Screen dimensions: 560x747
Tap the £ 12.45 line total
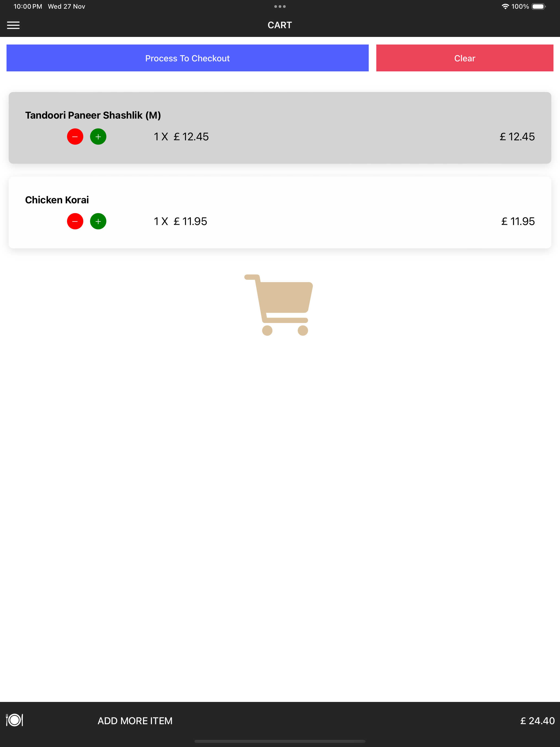pyautogui.click(x=517, y=137)
